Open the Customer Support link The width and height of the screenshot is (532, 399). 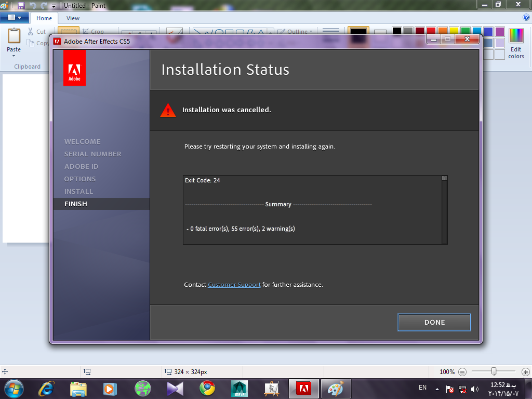click(234, 285)
